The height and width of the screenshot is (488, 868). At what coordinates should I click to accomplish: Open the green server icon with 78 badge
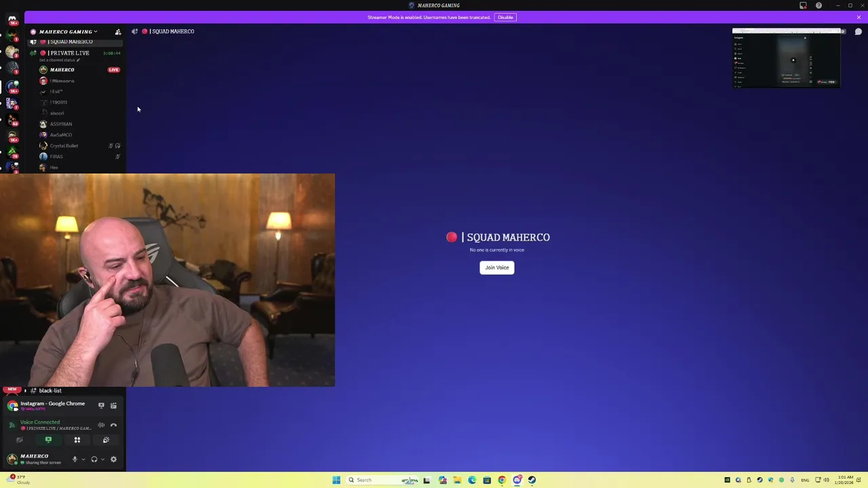click(12, 152)
